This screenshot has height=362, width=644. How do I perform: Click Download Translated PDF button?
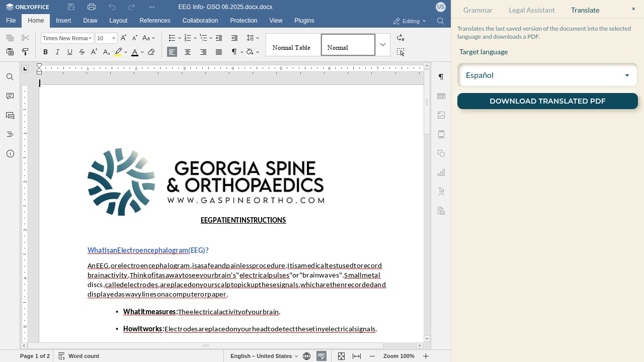(x=547, y=101)
